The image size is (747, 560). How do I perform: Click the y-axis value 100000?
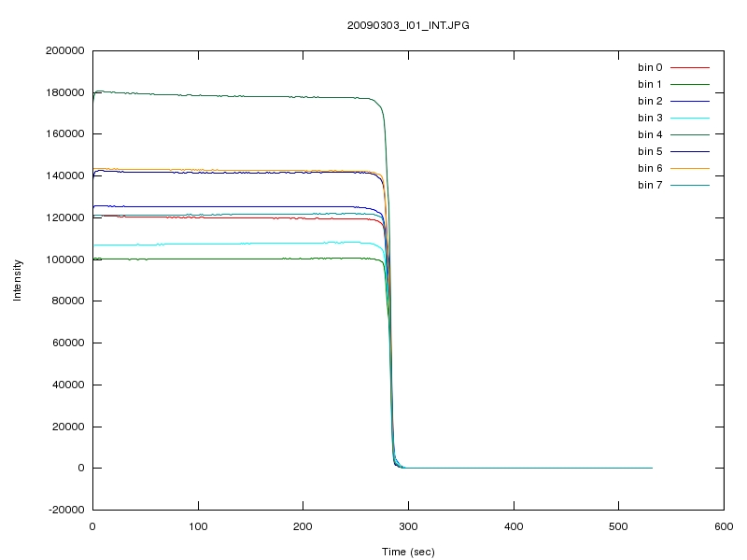(x=65, y=259)
